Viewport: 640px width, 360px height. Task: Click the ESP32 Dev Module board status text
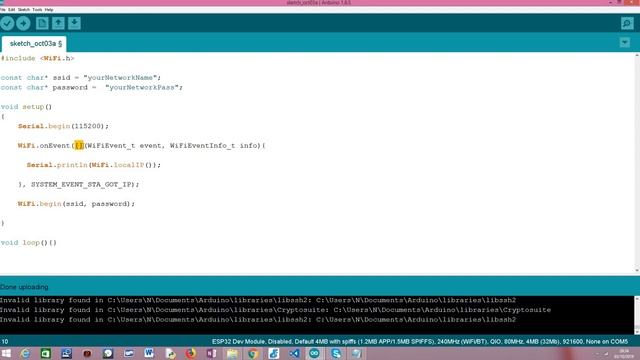(420, 341)
